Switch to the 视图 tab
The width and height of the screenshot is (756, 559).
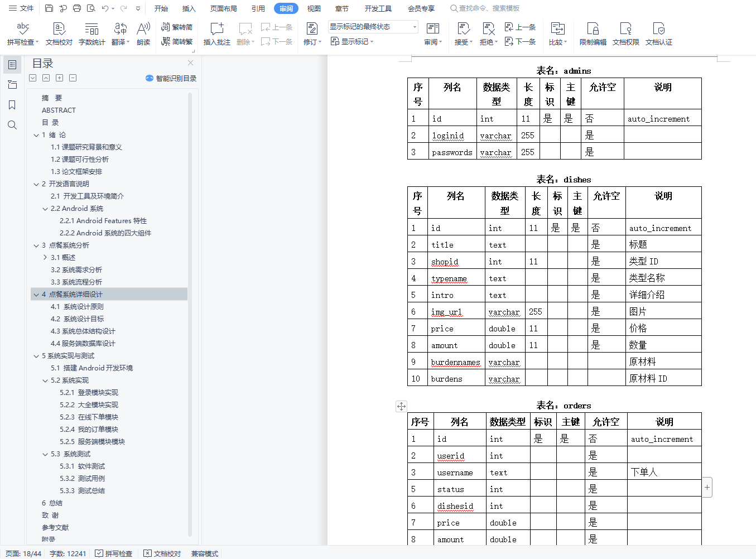coord(314,8)
